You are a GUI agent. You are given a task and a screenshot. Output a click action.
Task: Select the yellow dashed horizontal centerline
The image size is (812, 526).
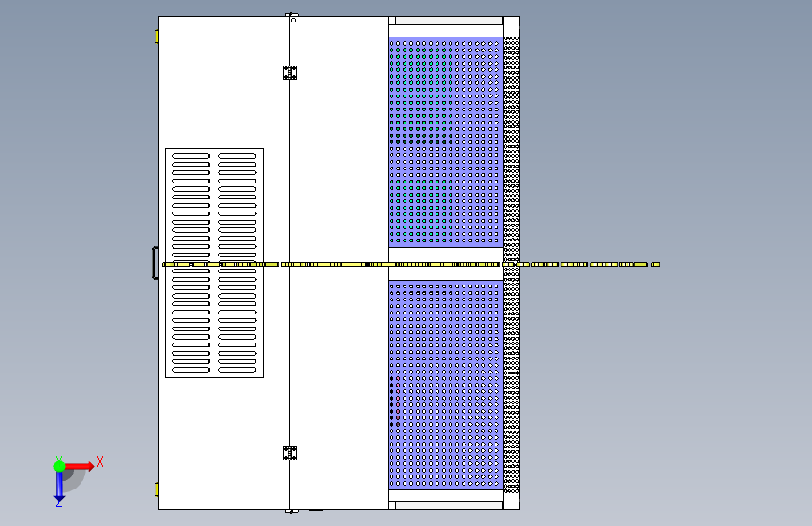[411, 265]
